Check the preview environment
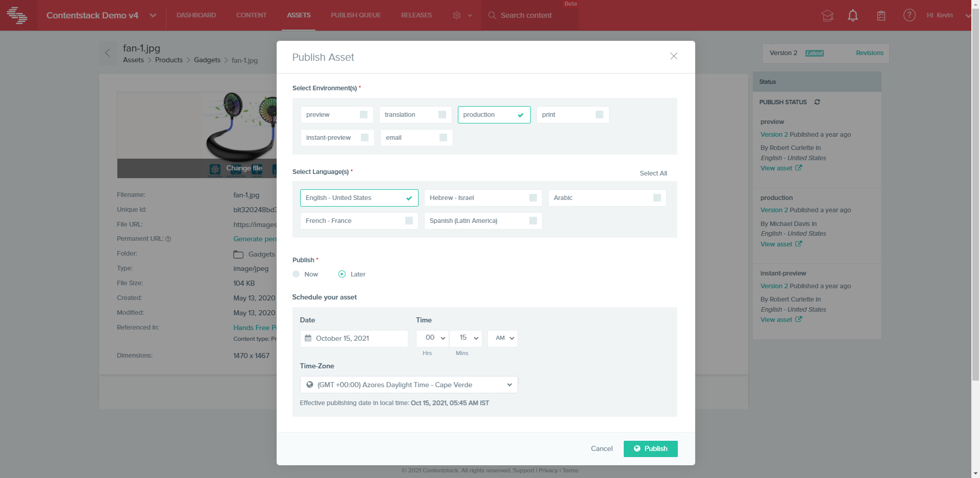Viewport: 980px width, 478px height. point(363,114)
